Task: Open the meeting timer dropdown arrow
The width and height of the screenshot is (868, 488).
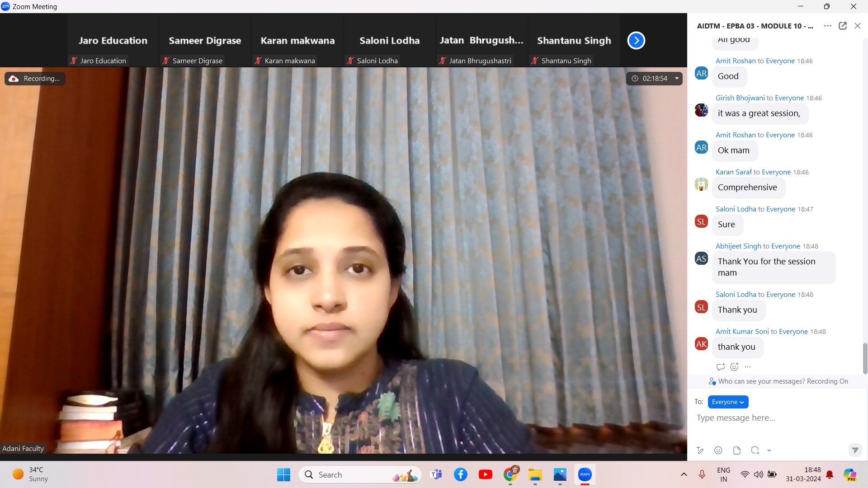Action: coord(677,78)
